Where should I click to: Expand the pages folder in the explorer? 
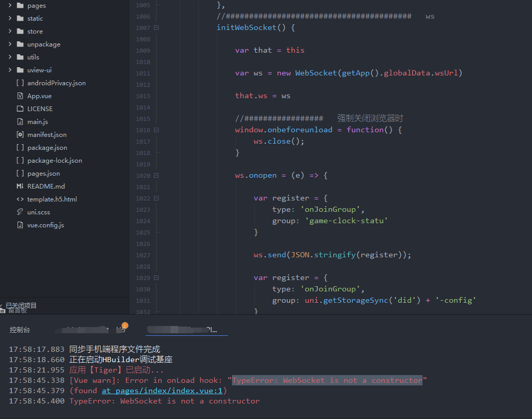(9, 5)
